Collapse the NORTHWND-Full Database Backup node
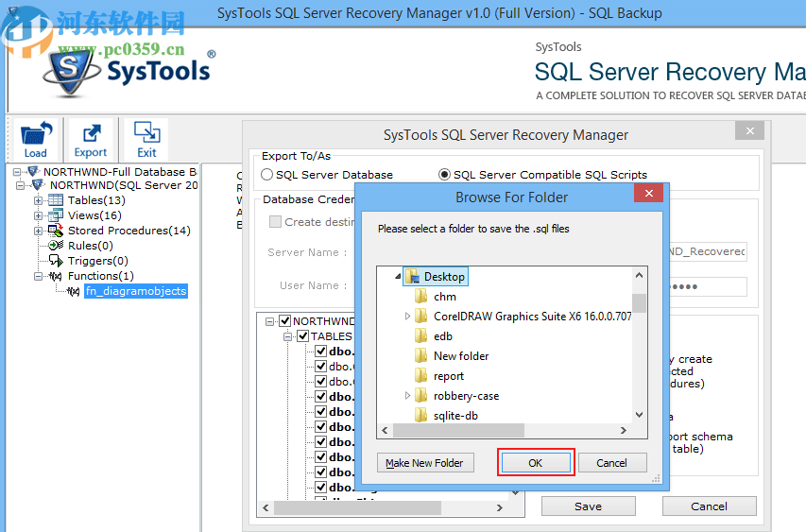806x532 pixels. [x=17, y=172]
